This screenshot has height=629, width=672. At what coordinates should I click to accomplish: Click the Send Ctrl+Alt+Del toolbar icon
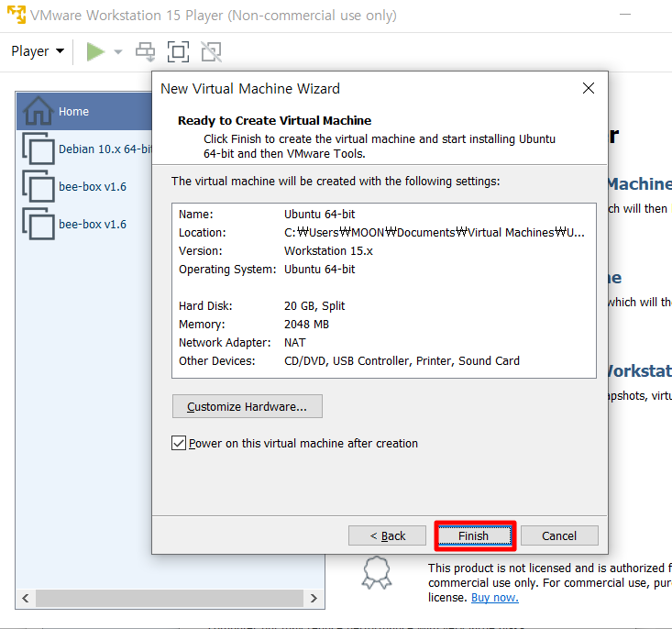(x=145, y=52)
